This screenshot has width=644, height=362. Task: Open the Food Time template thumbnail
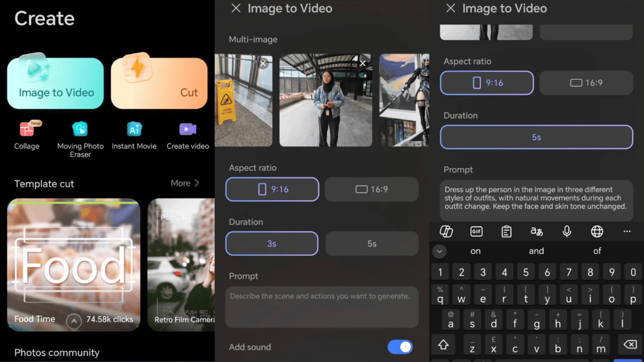(74, 264)
